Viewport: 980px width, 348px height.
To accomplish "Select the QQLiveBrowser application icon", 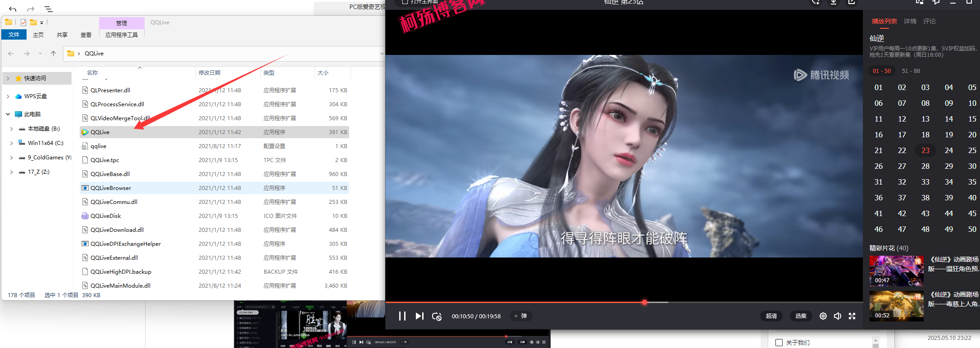I will tap(85, 188).
